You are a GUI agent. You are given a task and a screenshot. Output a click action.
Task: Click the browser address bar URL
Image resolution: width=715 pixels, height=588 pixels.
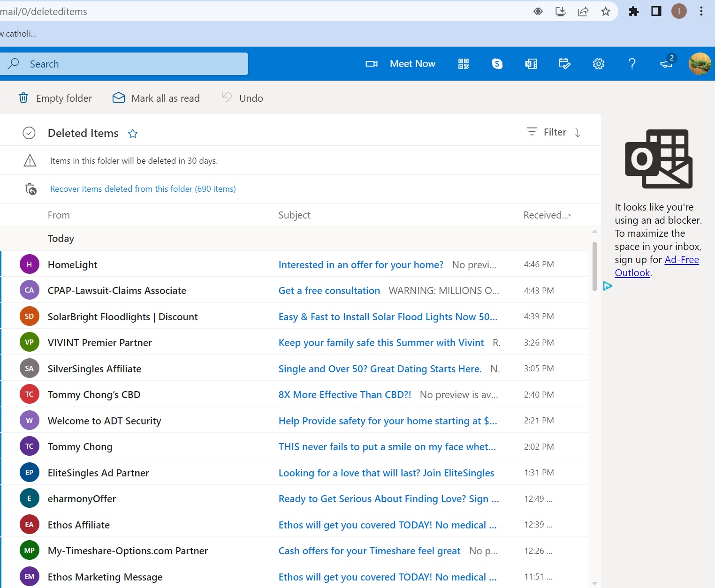pos(44,11)
